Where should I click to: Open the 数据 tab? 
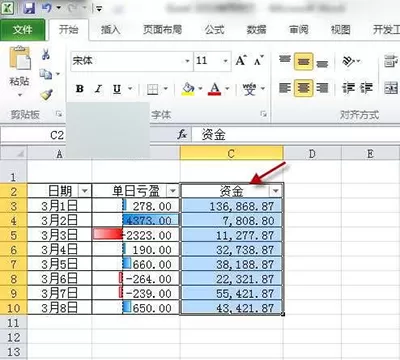(256, 30)
